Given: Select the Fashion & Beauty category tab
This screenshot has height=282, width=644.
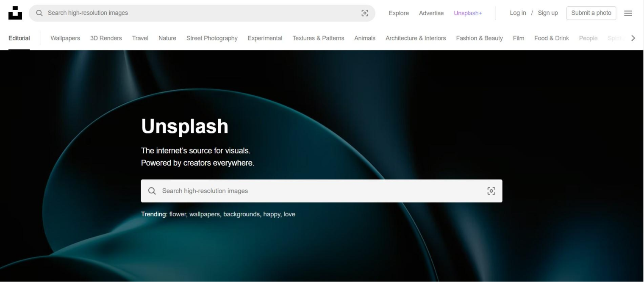Looking at the screenshot, I should (479, 38).
